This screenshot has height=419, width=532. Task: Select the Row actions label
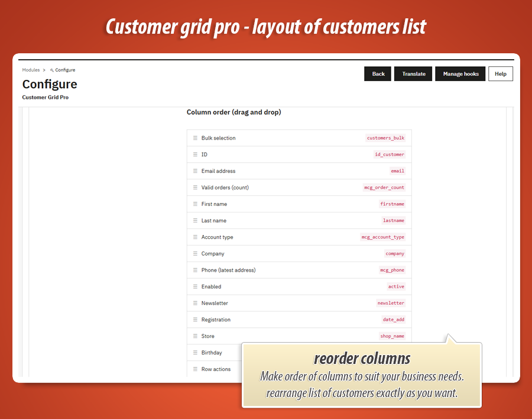216,369
